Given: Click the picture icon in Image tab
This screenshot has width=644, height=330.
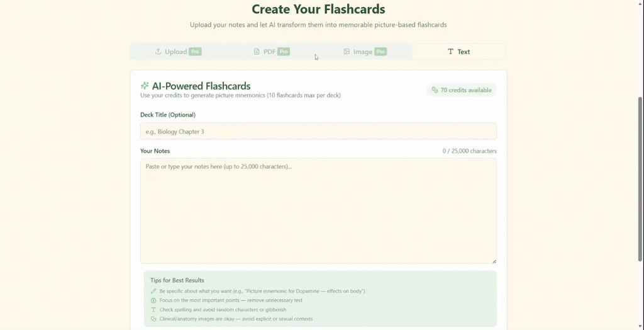Looking at the screenshot, I should pos(347,52).
